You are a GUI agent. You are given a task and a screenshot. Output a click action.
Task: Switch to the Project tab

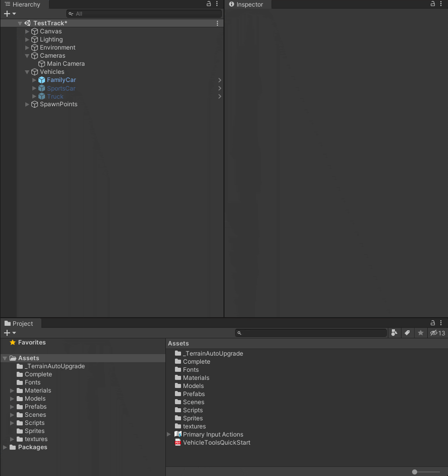point(19,323)
